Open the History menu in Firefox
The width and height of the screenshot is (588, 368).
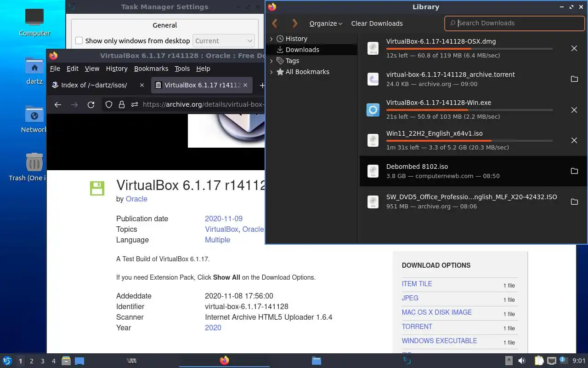tap(117, 69)
